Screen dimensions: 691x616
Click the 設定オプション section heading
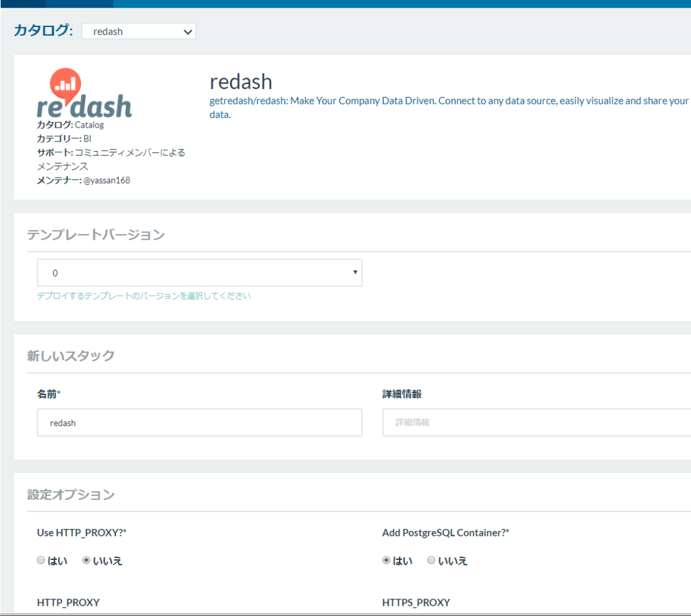coord(71,495)
